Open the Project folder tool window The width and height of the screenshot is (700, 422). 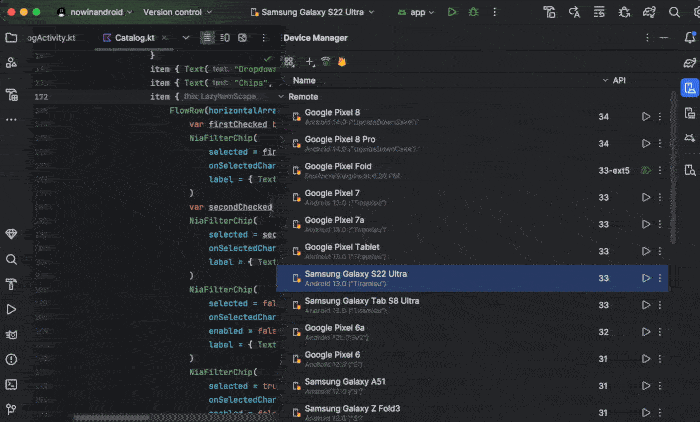(x=11, y=38)
